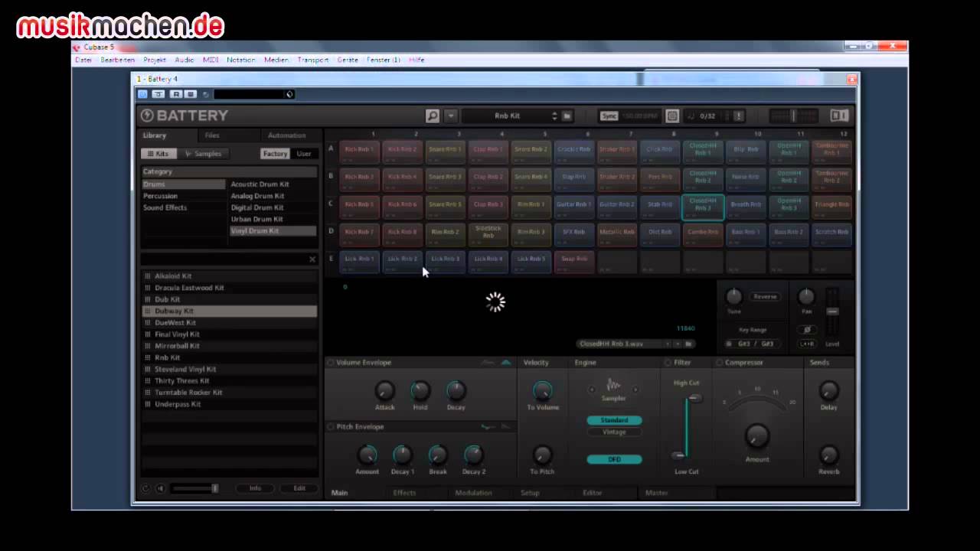Click the Battery logo power icon

[x=147, y=116]
